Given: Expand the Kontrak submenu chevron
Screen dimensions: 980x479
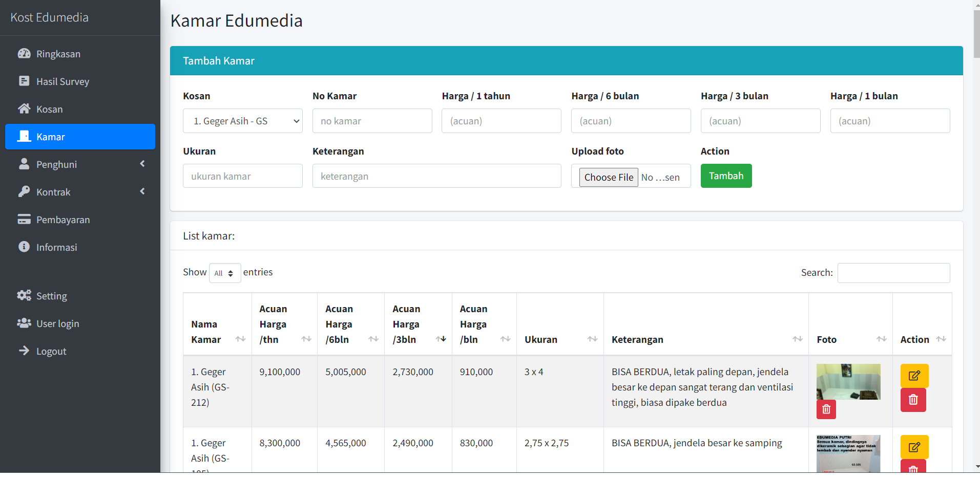Looking at the screenshot, I should click(142, 192).
